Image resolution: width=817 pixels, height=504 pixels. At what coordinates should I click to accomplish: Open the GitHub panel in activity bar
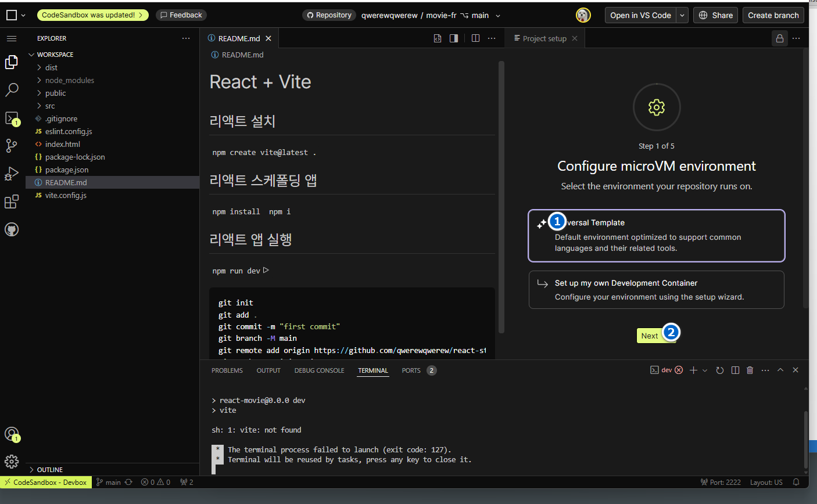pyautogui.click(x=12, y=229)
